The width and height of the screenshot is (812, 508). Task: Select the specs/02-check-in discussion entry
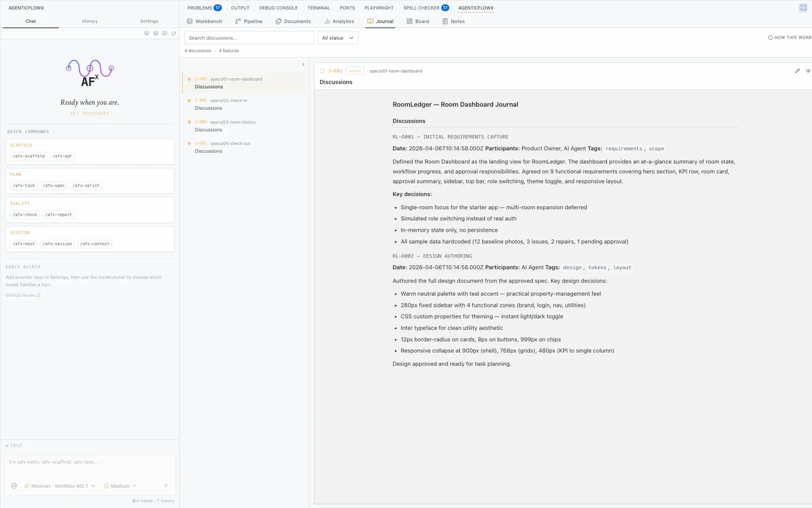[x=244, y=104]
